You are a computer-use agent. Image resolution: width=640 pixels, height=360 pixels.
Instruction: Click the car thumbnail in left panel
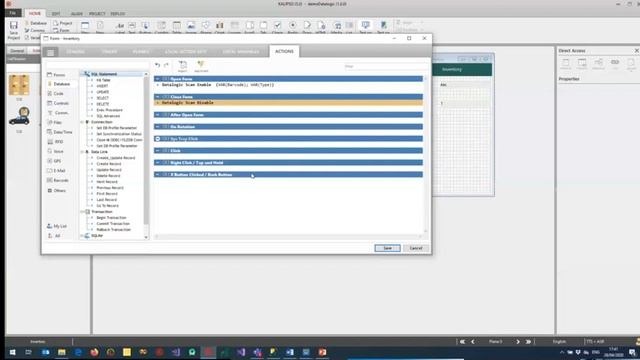click(19, 117)
